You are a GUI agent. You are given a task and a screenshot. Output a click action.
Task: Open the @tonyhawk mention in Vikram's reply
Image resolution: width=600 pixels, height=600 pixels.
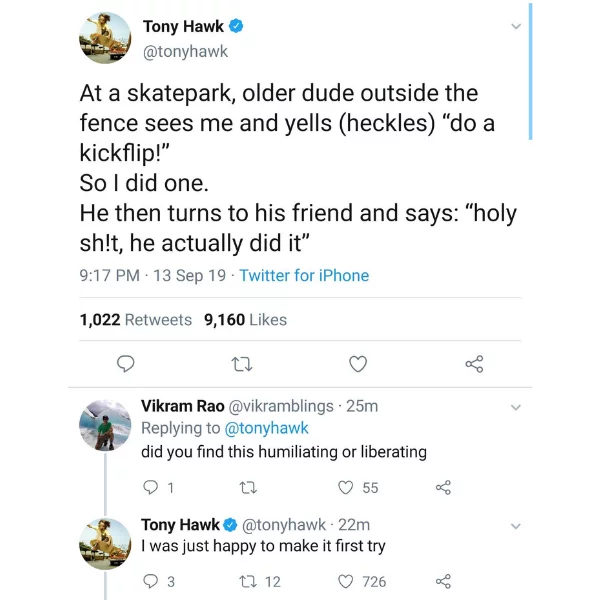(265, 428)
